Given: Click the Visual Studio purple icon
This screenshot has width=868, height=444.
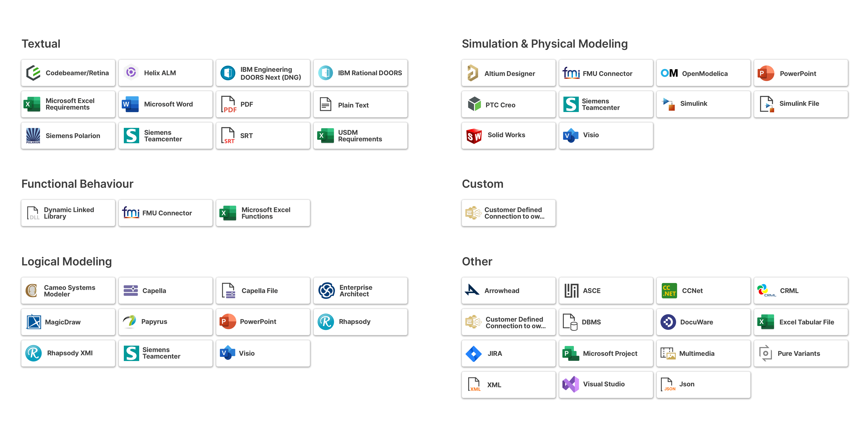Looking at the screenshot, I should pos(571,384).
